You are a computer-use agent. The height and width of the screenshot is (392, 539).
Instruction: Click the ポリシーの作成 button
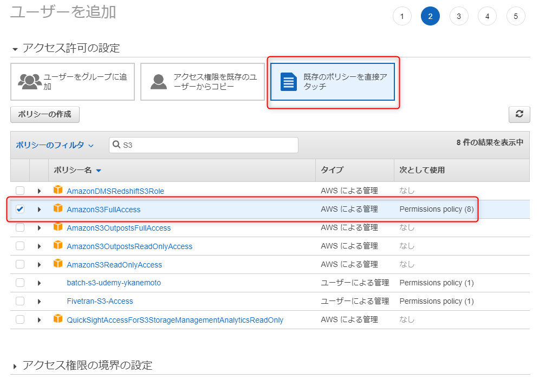(44, 114)
